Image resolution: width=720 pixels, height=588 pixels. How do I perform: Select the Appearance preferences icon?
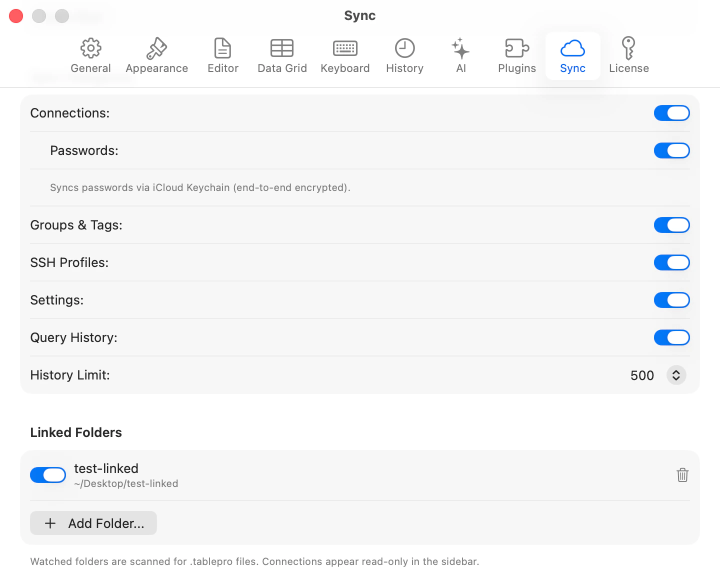156,55
